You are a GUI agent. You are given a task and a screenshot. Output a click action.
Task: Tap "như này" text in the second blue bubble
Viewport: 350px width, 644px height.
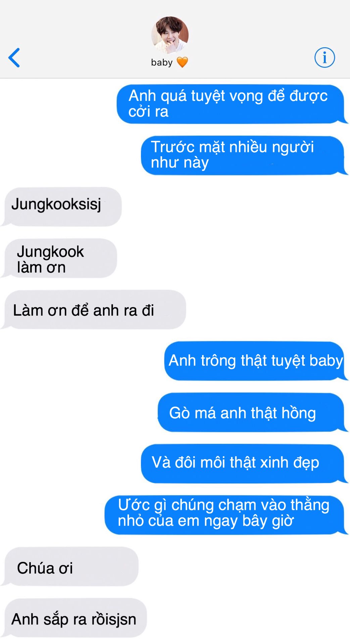click(180, 163)
